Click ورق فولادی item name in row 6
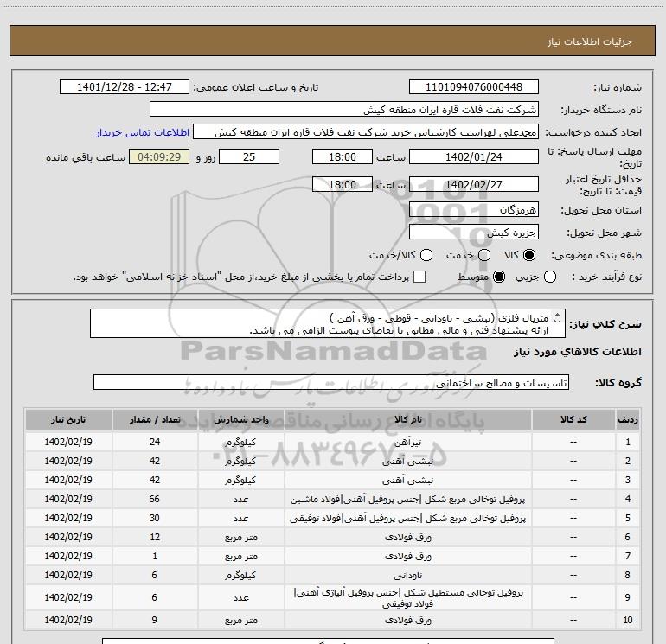Viewport: 666px width, 644px height. pos(407,538)
